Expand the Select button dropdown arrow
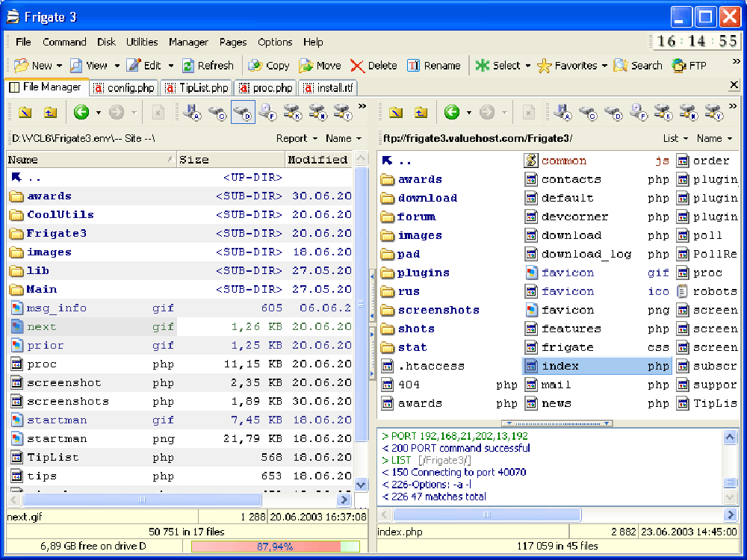Screen dimensions: 747x560 point(528,66)
